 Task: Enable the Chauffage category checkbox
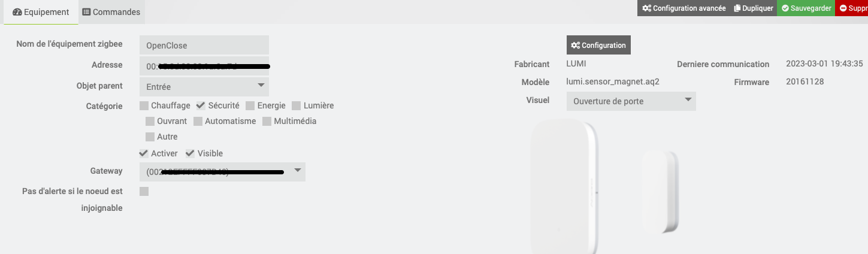tap(144, 106)
